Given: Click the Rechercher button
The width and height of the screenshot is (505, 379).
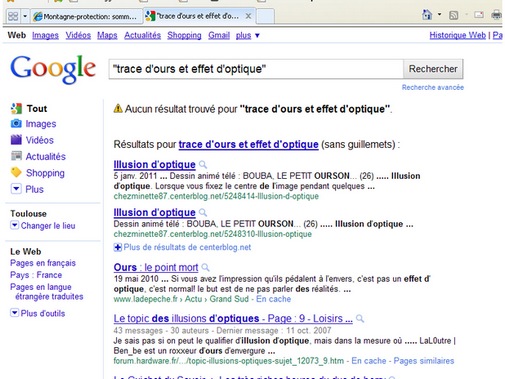Looking at the screenshot, I should pos(433,69).
